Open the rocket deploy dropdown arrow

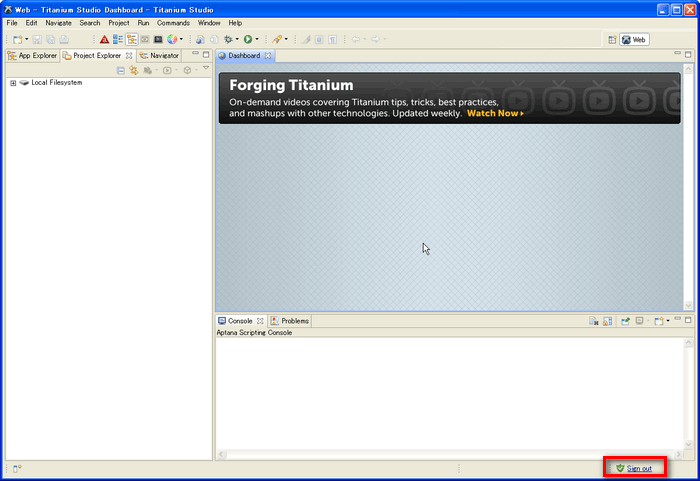[x=286, y=39]
